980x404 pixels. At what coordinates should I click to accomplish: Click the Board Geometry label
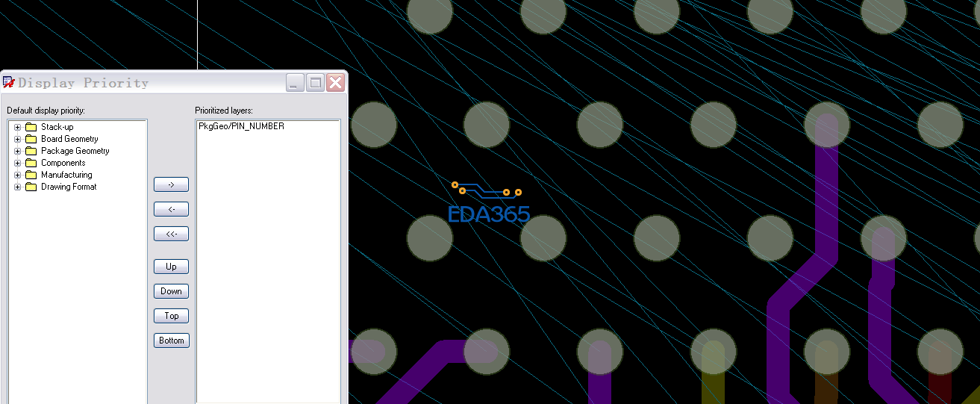click(x=69, y=139)
